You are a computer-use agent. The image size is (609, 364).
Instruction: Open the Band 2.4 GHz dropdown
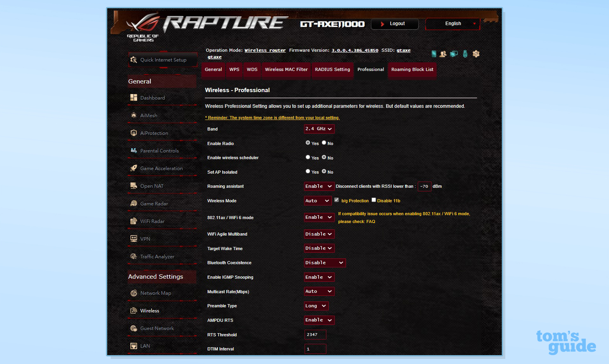click(x=319, y=129)
